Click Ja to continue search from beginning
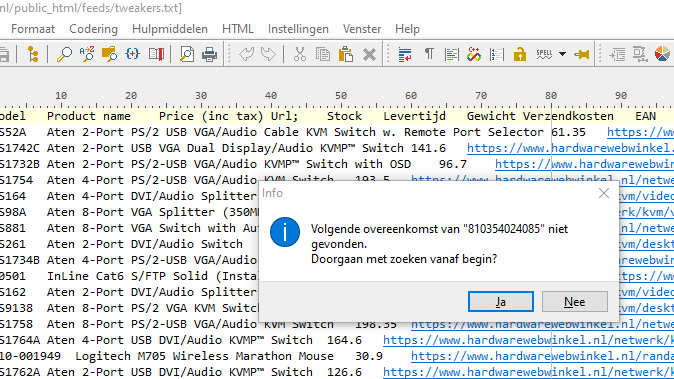The image size is (674, 379). coord(501,302)
